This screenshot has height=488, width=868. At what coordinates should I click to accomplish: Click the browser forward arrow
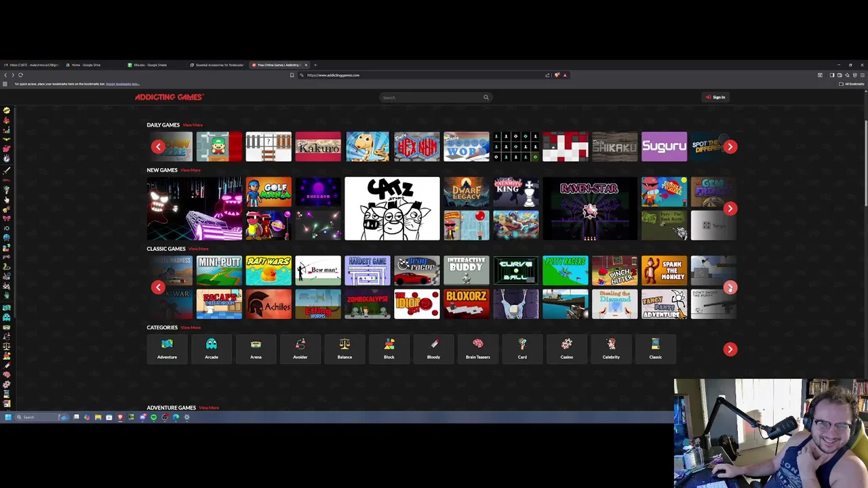pyautogui.click(x=13, y=75)
